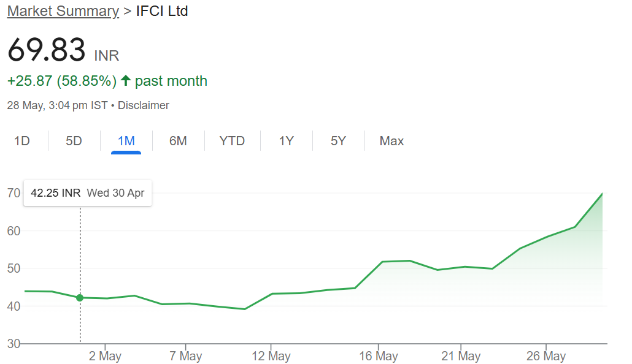Open the Market Summary breadcrumb link

coord(63,11)
